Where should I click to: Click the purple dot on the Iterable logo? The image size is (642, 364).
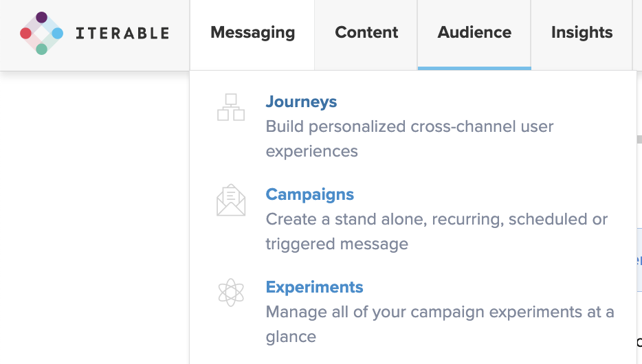coord(41,17)
